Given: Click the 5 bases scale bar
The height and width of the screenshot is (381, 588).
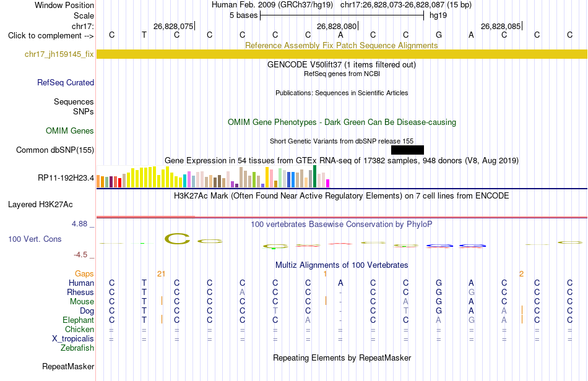Looking at the screenshot, I should (x=342, y=15).
